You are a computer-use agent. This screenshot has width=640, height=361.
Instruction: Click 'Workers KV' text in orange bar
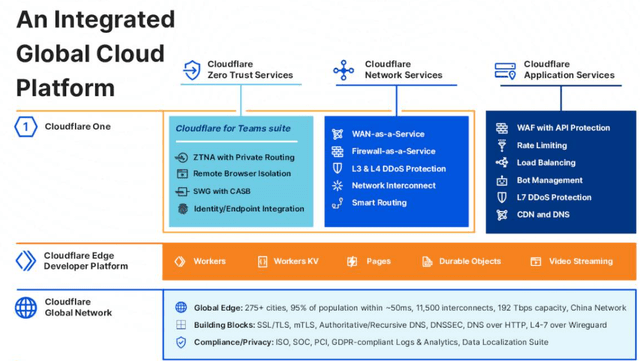point(296,261)
